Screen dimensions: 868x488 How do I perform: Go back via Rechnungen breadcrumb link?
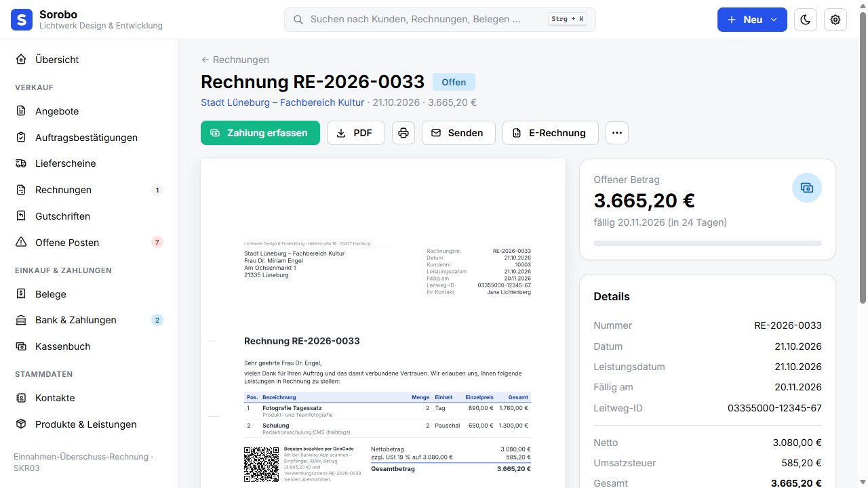point(235,60)
